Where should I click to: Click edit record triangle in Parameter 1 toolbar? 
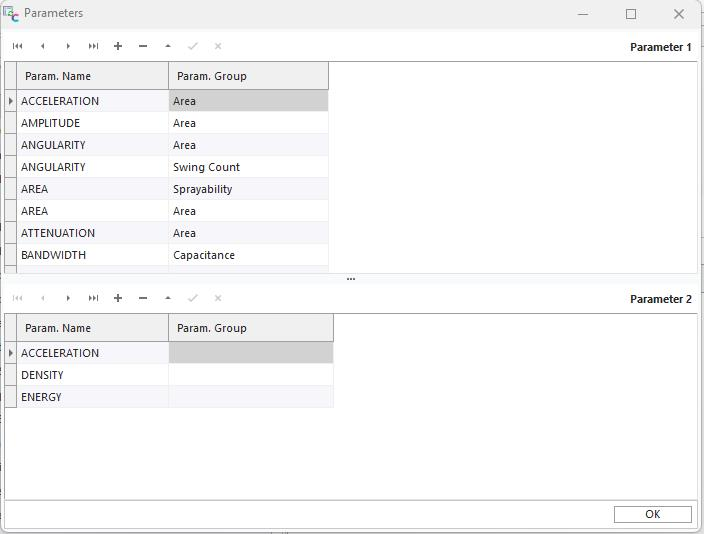pyautogui.click(x=168, y=46)
